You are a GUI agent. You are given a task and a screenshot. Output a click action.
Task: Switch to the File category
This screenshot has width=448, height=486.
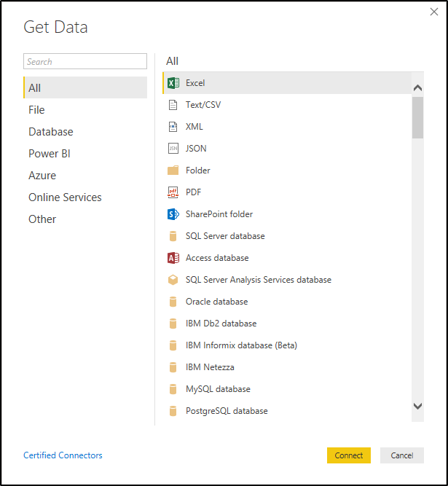[36, 110]
